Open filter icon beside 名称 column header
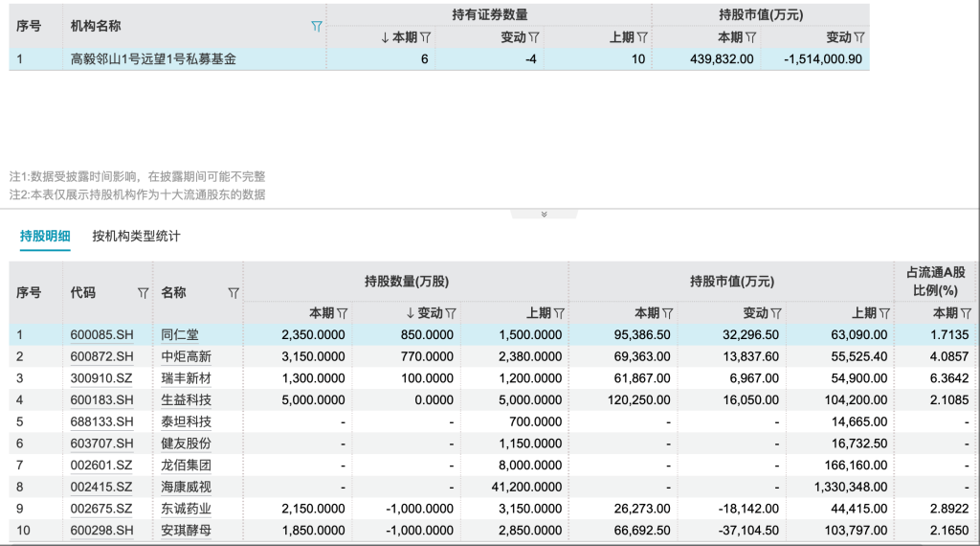Viewport: 980px width, 546px height. click(233, 293)
